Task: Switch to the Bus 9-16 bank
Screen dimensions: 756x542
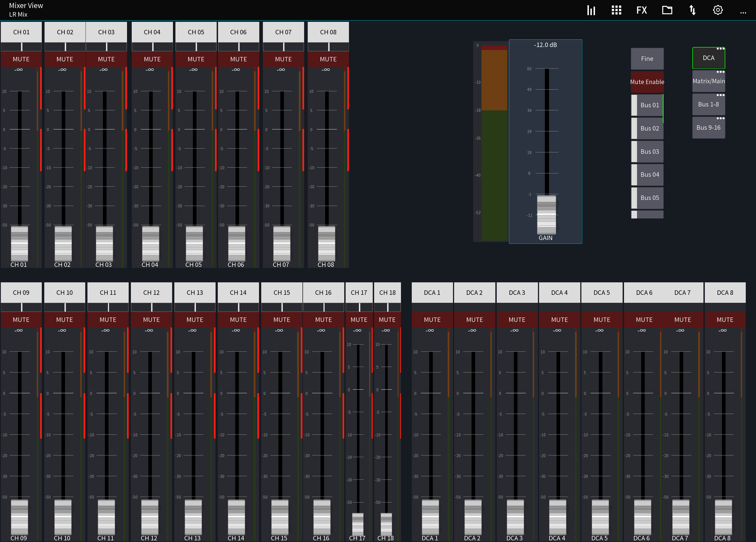Action: 709,127
